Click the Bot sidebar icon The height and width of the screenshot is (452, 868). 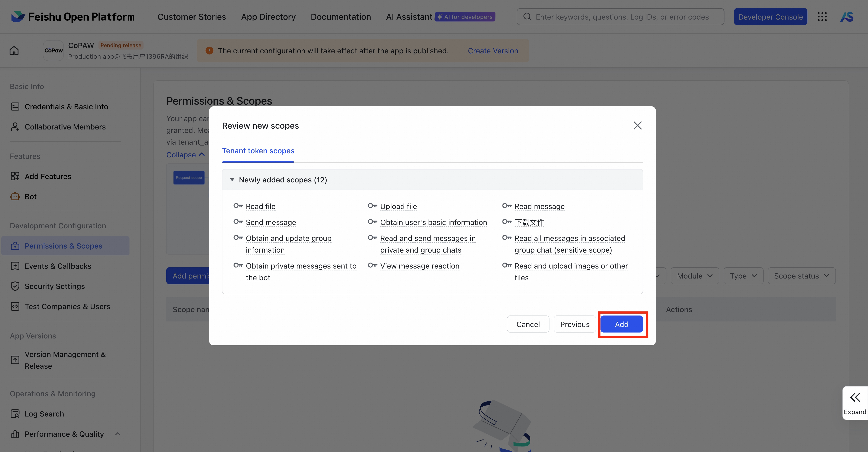(x=15, y=196)
